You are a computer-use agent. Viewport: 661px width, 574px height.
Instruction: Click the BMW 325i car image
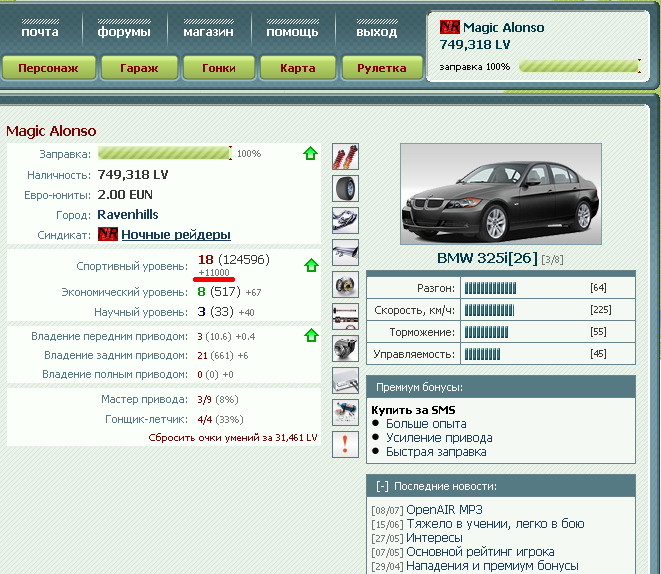(501, 194)
